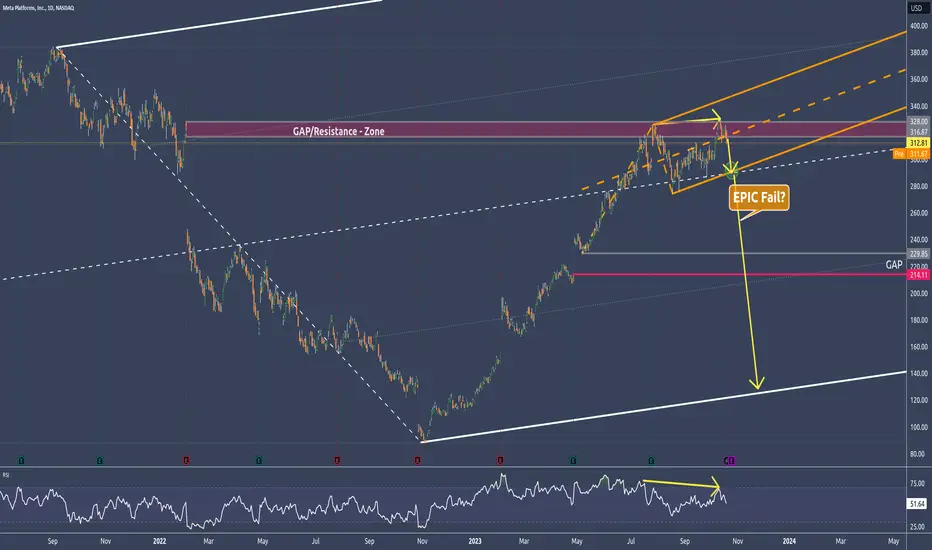Click the 'EPIC Fail?' callout annotation
Screen dimensions: 932x550
759,197
